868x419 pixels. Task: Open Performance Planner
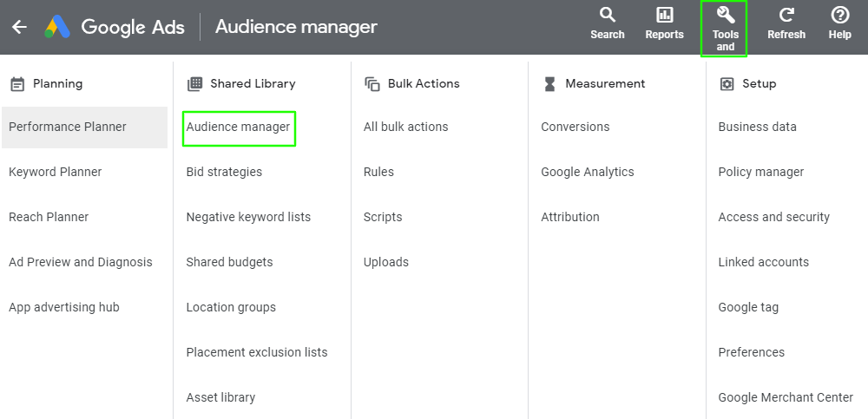[x=85, y=128]
